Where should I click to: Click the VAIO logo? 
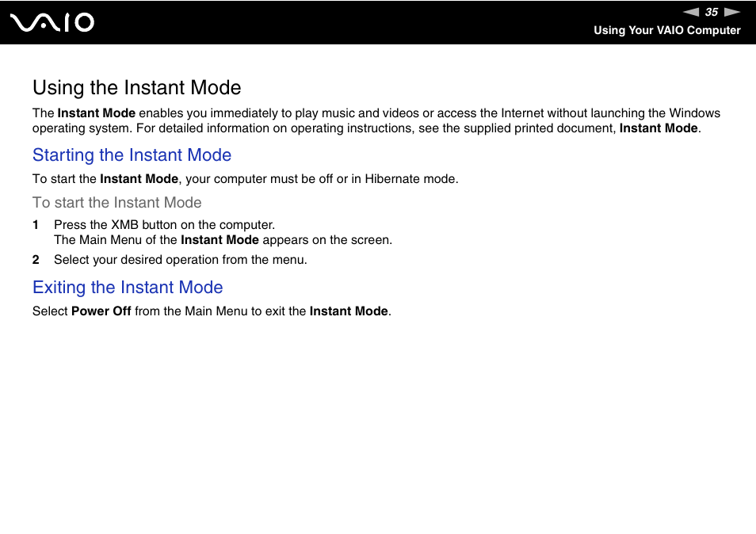(52, 22)
